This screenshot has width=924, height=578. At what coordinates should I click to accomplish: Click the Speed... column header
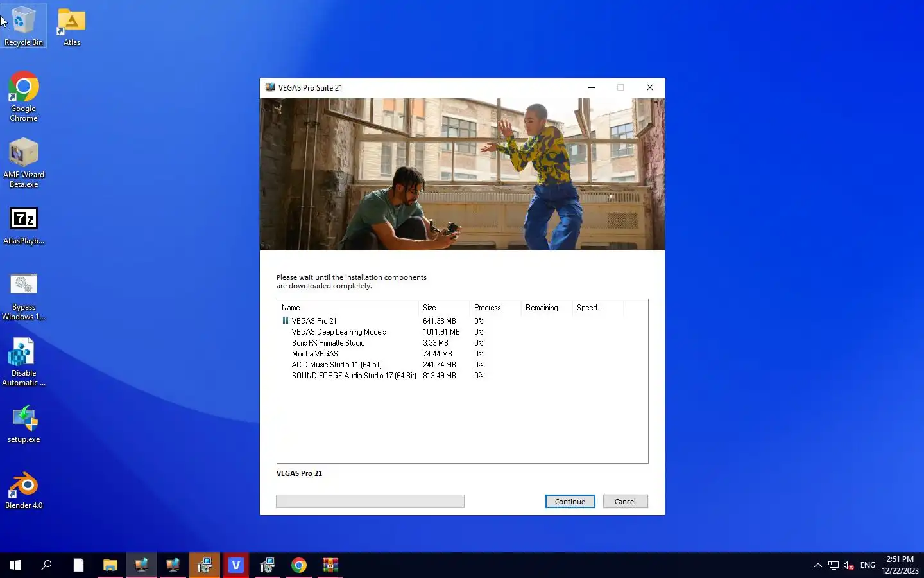point(598,308)
